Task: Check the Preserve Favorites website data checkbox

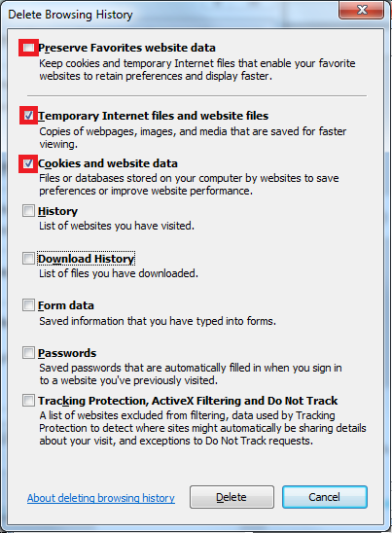Action: click(28, 48)
